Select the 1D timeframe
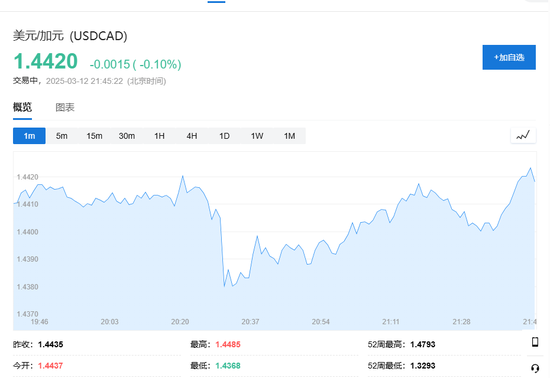 click(224, 136)
